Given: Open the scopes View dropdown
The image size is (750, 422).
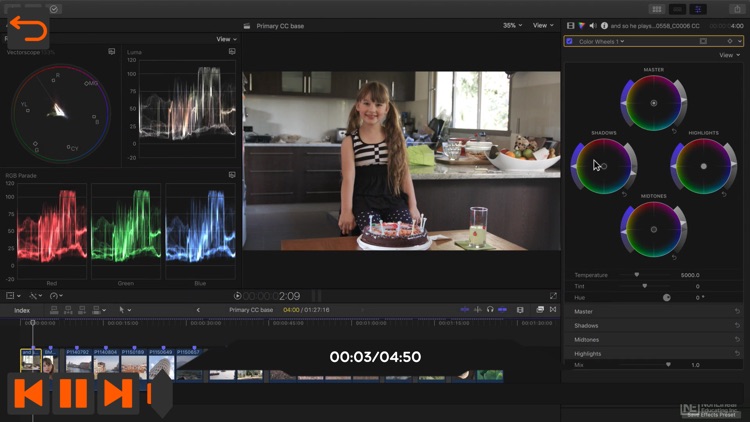Looking at the screenshot, I should (x=227, y=39).
